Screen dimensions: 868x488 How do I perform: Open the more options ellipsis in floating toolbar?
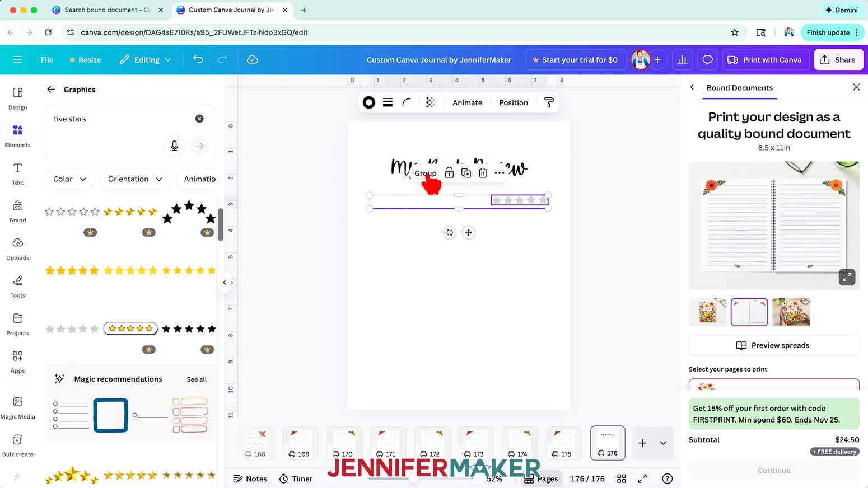click(x=499, y=173)
